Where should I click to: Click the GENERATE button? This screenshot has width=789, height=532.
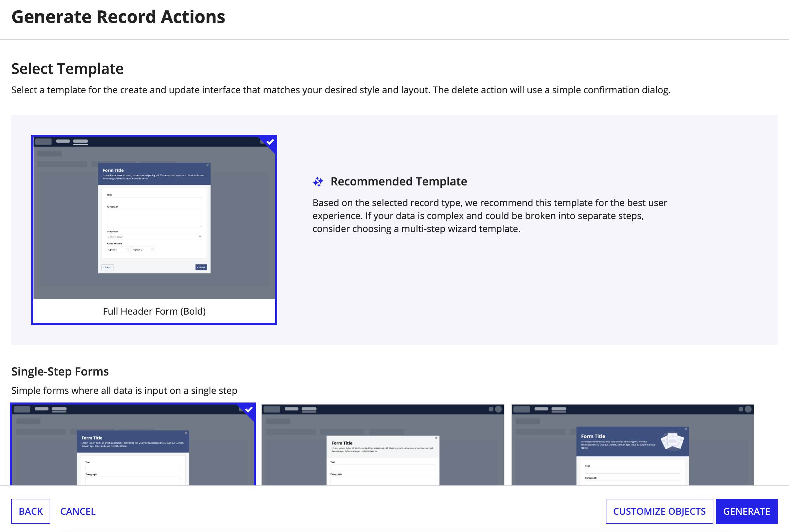[746, 511]
